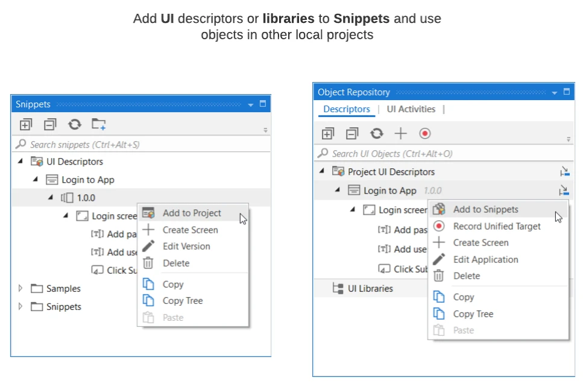Click Collapse All icon in Snippets toolbar
Image resolution: width=583 pixels, height=392 pixels.
50,124
